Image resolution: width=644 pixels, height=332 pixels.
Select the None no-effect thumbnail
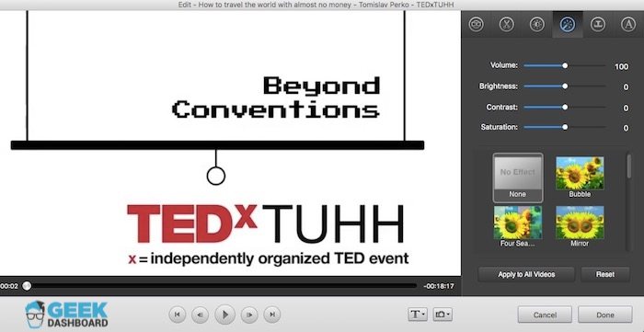[x=517, y=177]
